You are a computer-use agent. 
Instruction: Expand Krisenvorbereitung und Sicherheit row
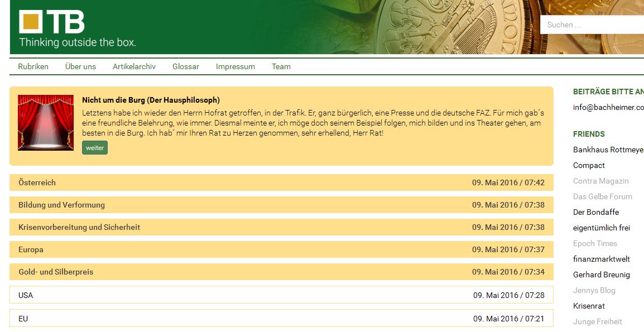click(281, 227)
